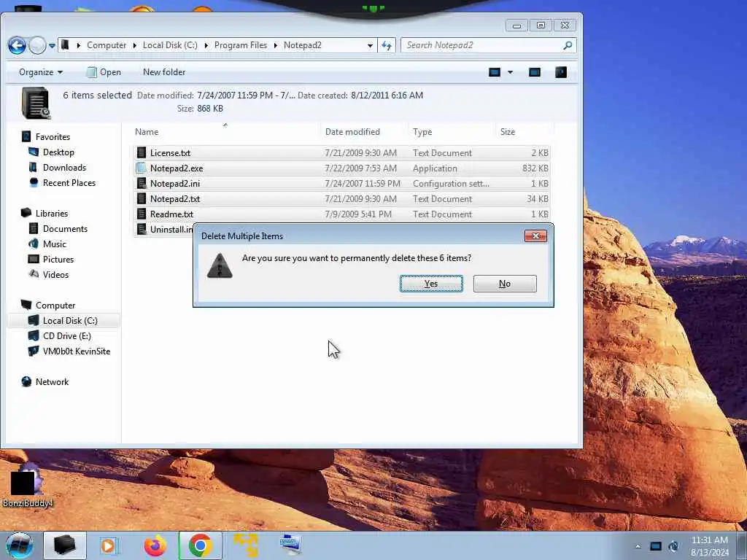Screen dimensions: 747x560
Task: Refresh the Notepad2 folder view
Action: tap(387, 45)
